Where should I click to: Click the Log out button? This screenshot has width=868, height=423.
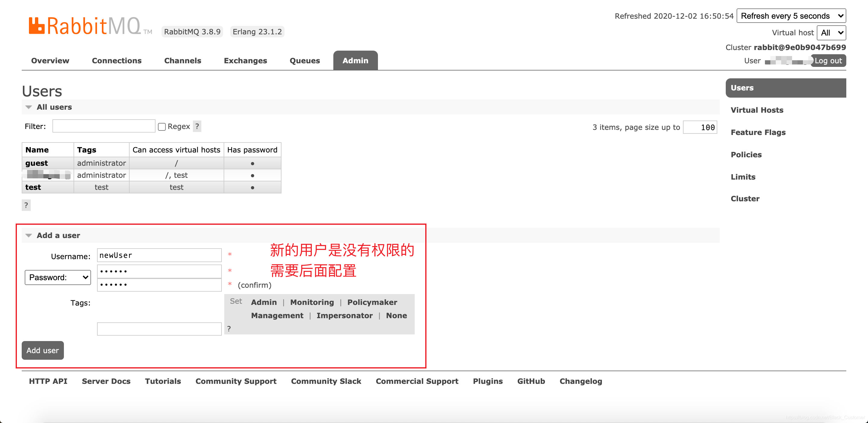coord(828,61)
